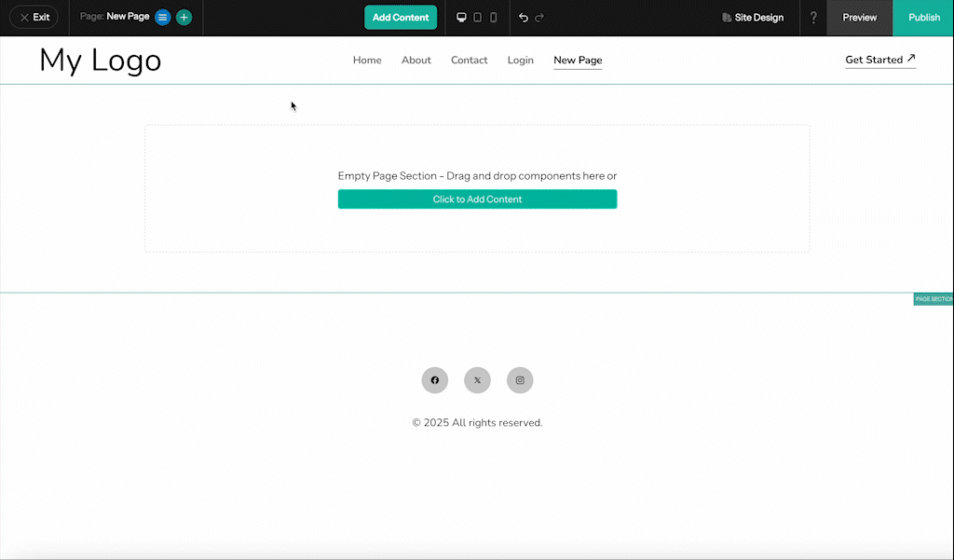Switch to desktop preview mode
This screenshot has height=560, width=954.
click(x=461, y=17)
